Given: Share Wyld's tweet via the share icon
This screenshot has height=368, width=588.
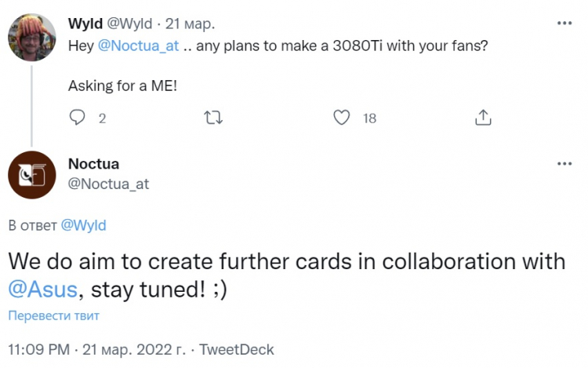Looking at the screenshot, I should point(484,118).
